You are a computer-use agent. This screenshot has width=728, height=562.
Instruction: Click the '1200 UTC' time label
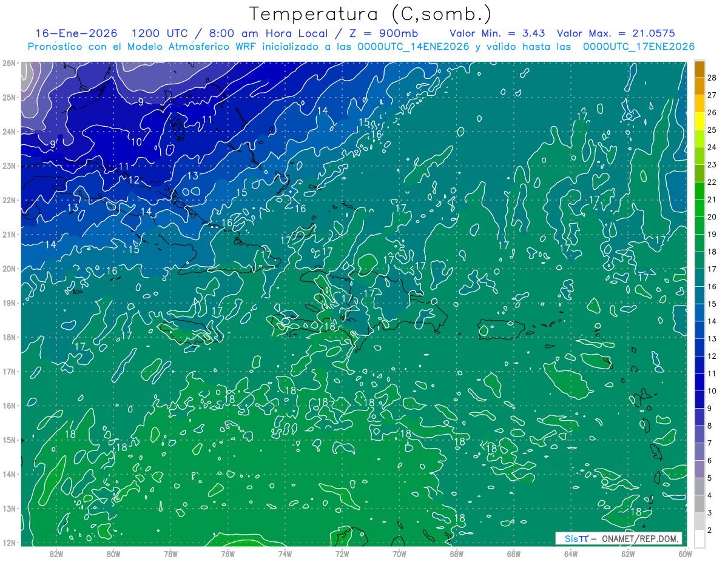click(x=161, y=33)
